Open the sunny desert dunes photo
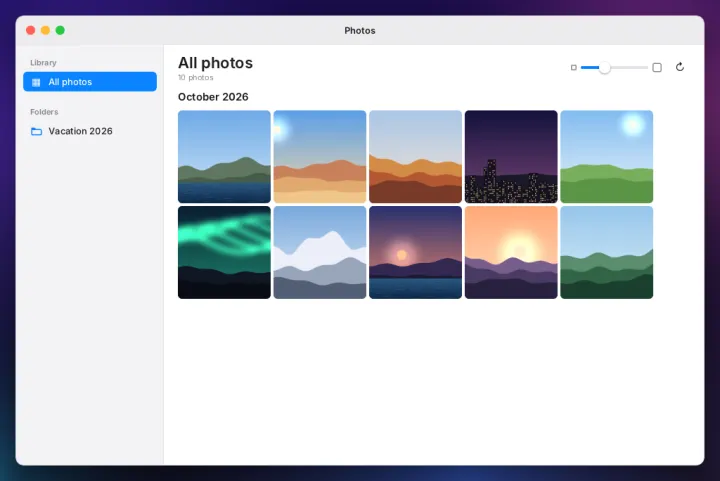The image size is (720, 481). 320,157
